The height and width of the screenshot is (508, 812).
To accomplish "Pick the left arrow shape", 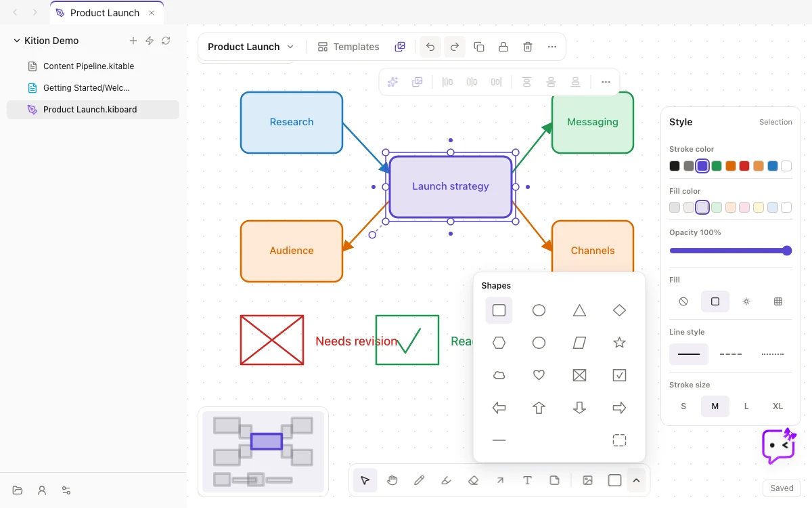I will pos(499,408).
